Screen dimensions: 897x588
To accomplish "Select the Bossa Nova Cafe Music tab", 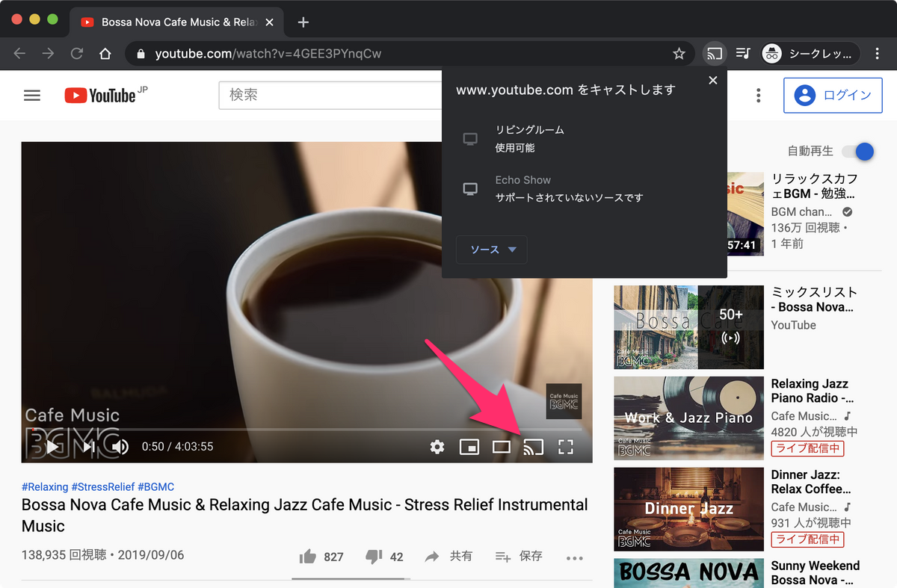I will 175,22.
